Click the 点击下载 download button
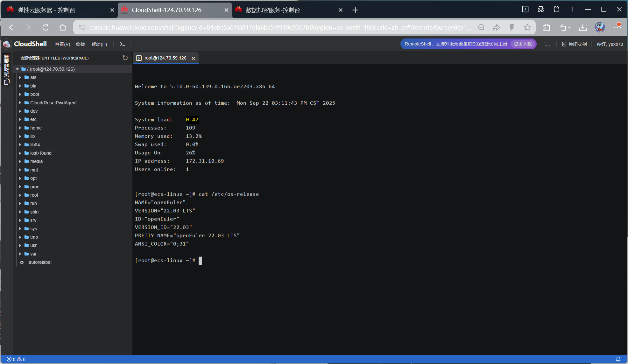628x364 pixels. click(523, 44)
